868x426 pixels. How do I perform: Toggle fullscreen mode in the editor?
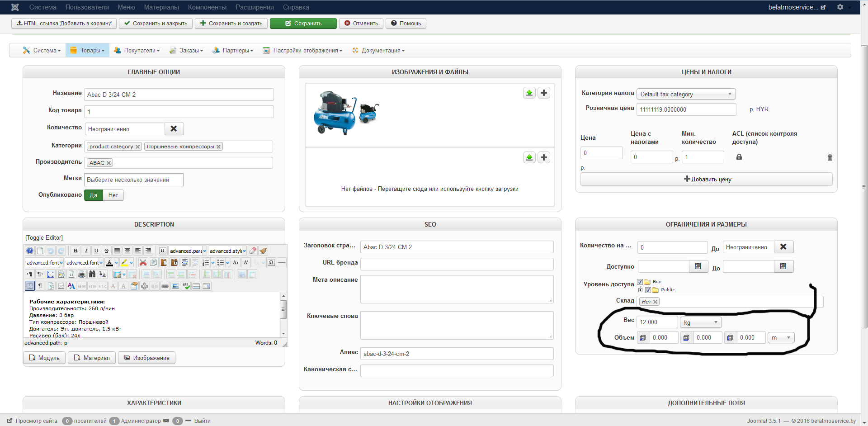51,275
